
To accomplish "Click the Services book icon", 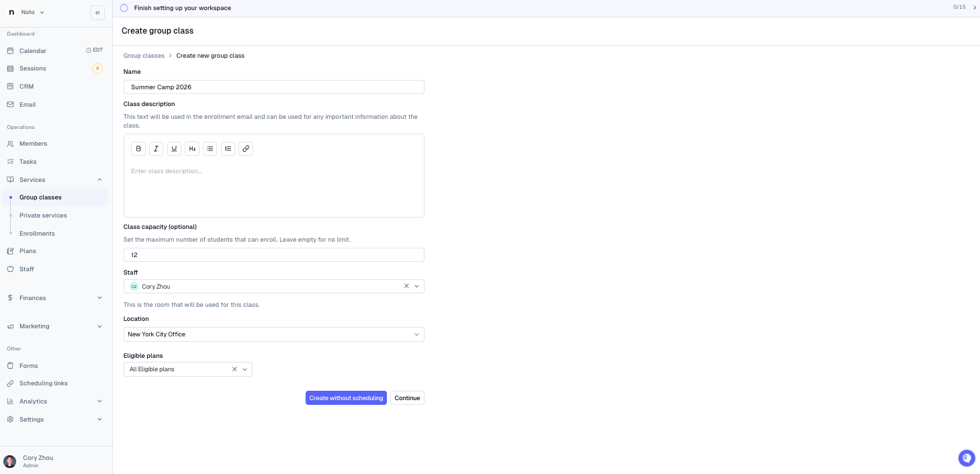I will pyautogui.click(x=10, y=180).
